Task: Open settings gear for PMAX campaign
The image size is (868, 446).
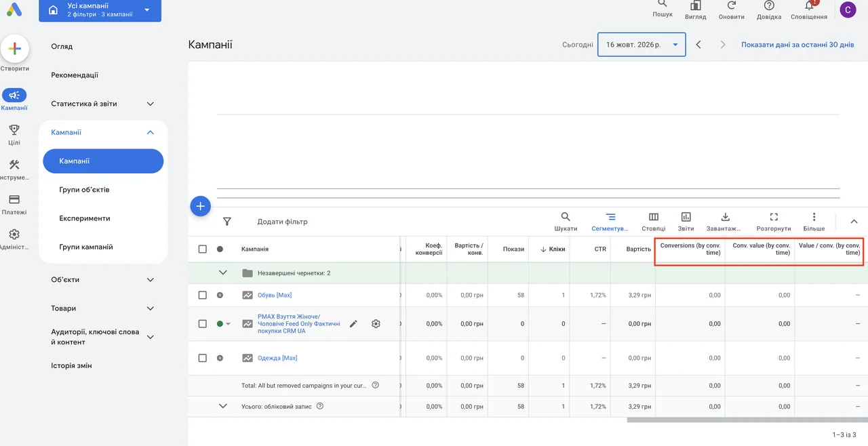Action: 376,324
